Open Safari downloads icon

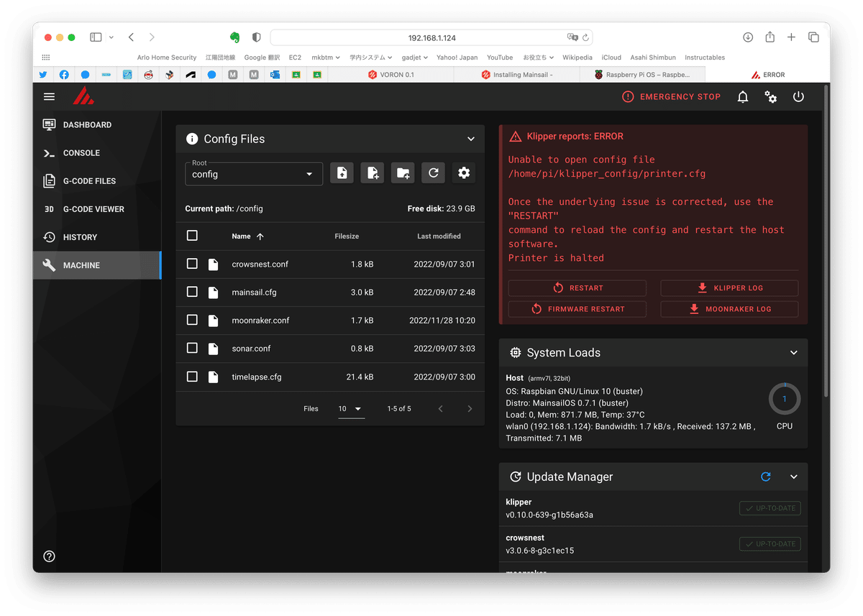pyautogui.click(x=748, y=37)
